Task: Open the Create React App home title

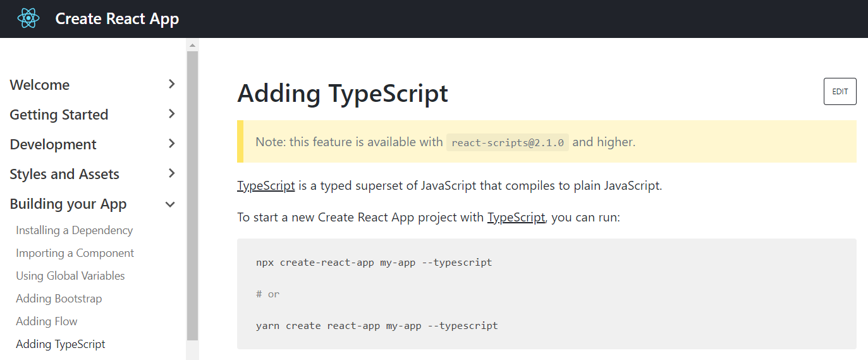Action: (x=117, y=19)
